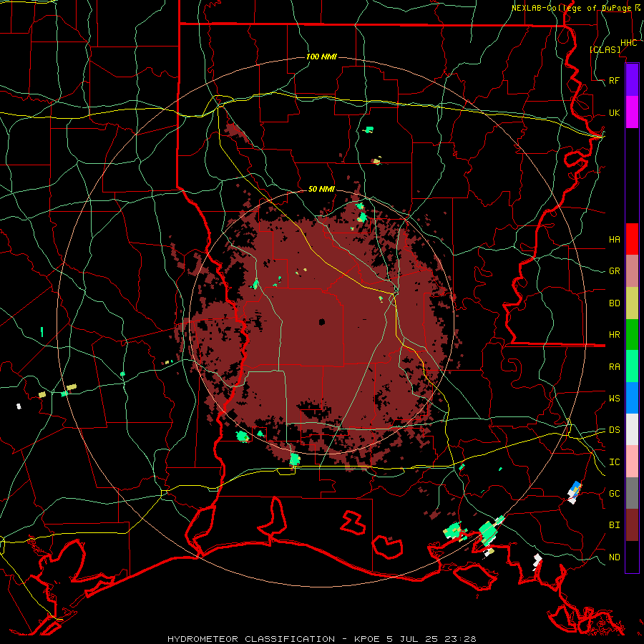This screenshot has width=644, height=644.
Task: Click the white DS dry snow swatch
Action: click(x=632, y=429)
